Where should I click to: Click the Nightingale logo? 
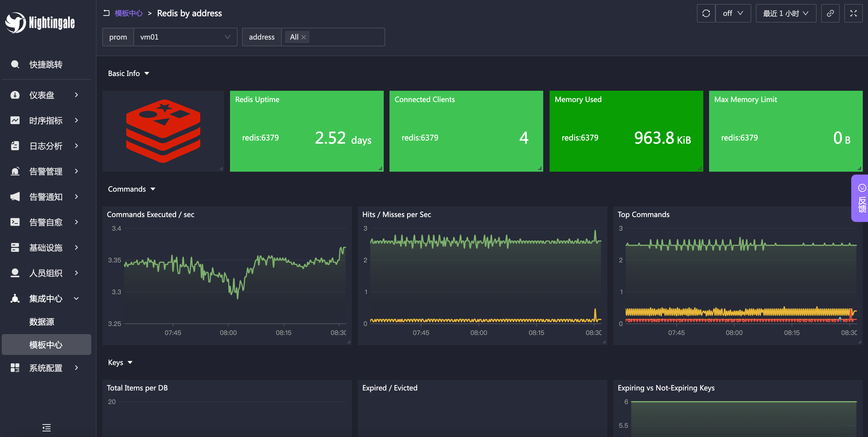40,23
